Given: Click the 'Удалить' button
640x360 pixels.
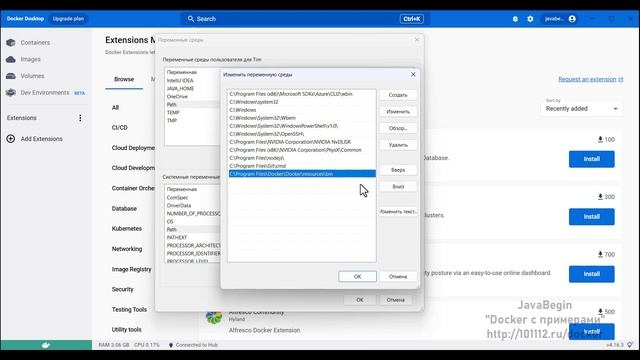Looking at the screenshot, I should pyautogui.click(x=398, y=145).
